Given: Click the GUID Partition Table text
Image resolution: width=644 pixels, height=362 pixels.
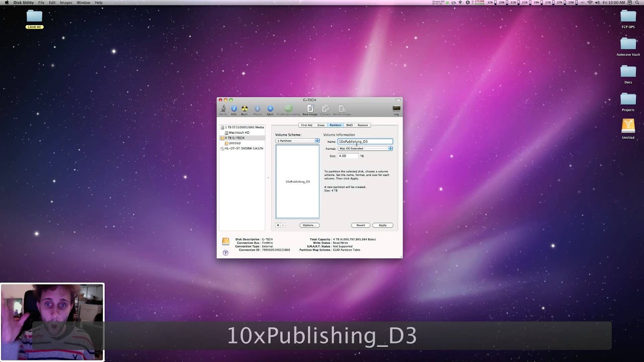Looking at the screenshot, I should pyautogui.click(x=346, y=250).
